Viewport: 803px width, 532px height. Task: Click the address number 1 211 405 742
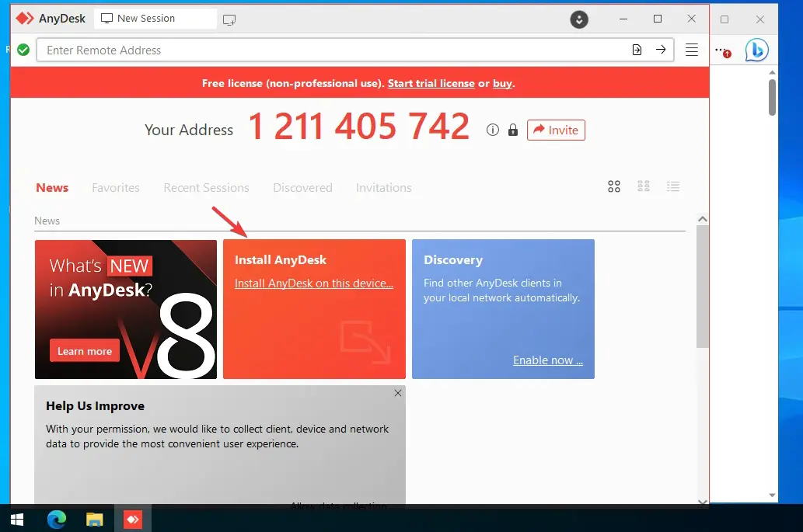[359, 127]
